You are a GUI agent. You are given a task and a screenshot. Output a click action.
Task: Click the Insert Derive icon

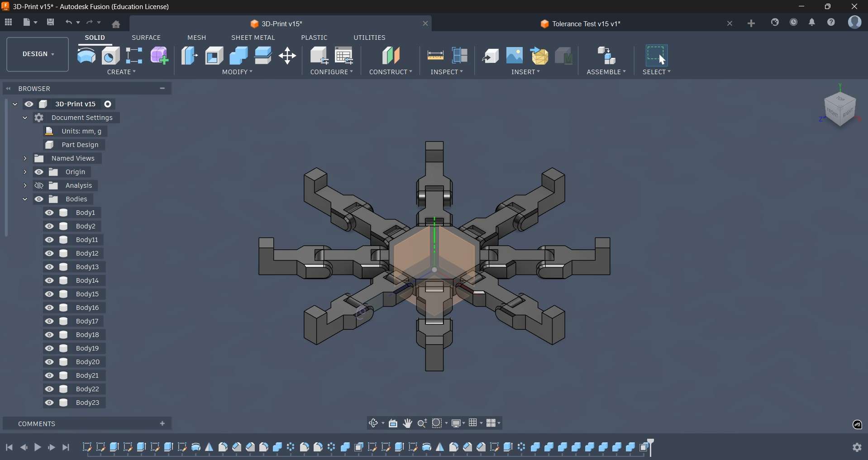click(x=491, y=56)
